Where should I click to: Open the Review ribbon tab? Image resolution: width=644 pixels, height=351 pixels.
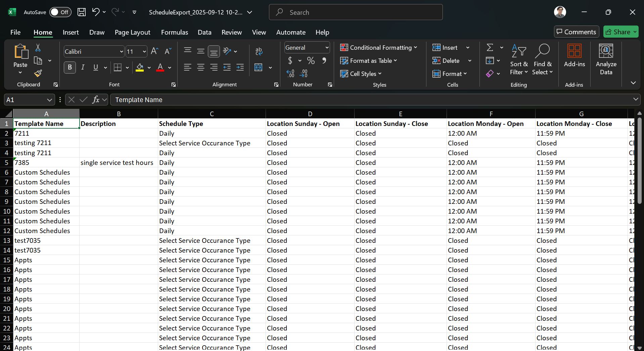[x=231, y=32]
